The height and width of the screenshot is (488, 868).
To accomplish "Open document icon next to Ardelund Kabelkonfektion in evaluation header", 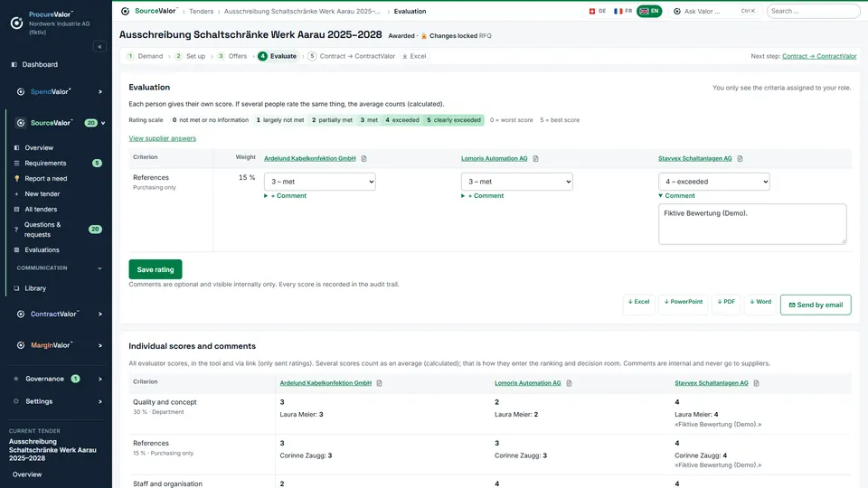I will pos(363,159).
